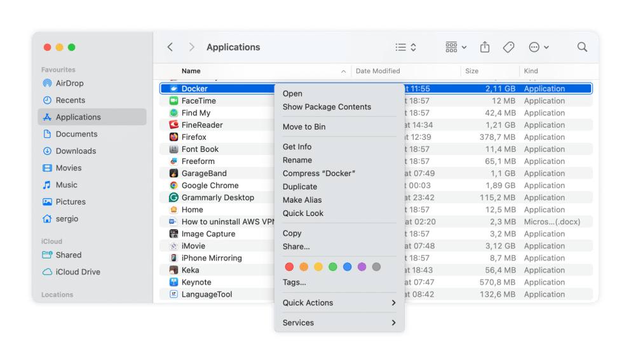This screenshot has height=364, width=631.
Task: Choose Share… menu item
Action: pyautogui.click(x=339, y=246)
